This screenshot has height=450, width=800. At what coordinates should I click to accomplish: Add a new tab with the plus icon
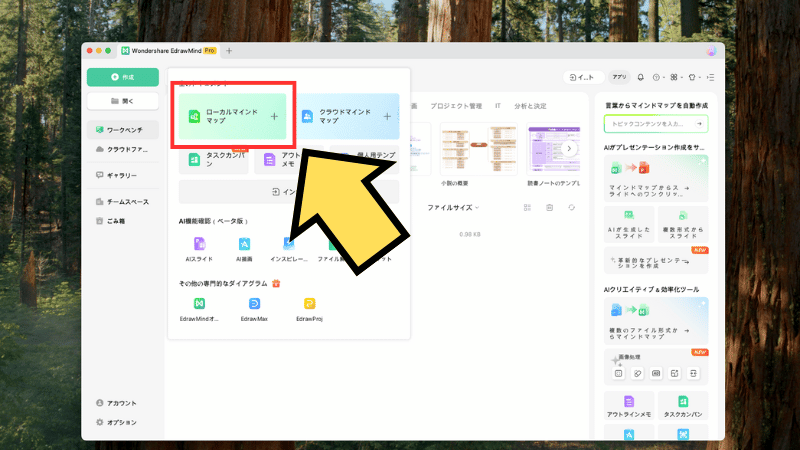(x=229, y=51)
